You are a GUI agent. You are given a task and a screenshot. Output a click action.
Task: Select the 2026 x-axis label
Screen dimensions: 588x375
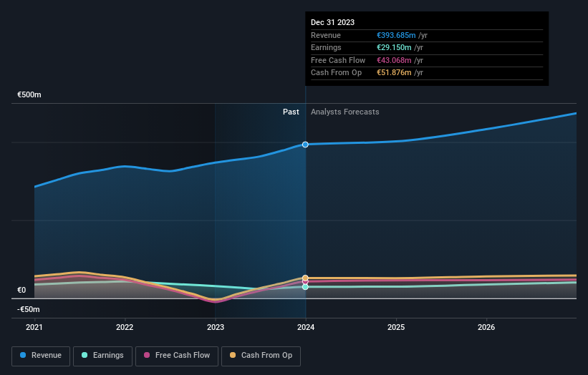[486, 327]
